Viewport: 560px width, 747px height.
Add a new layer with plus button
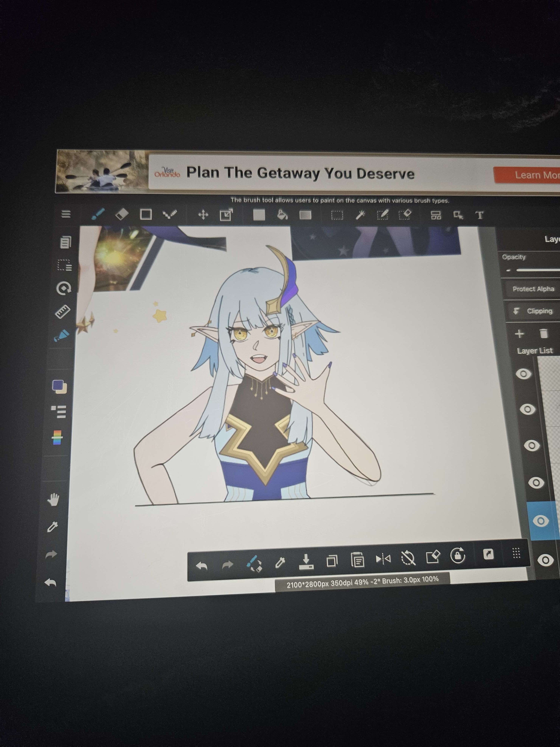[519, 334]
